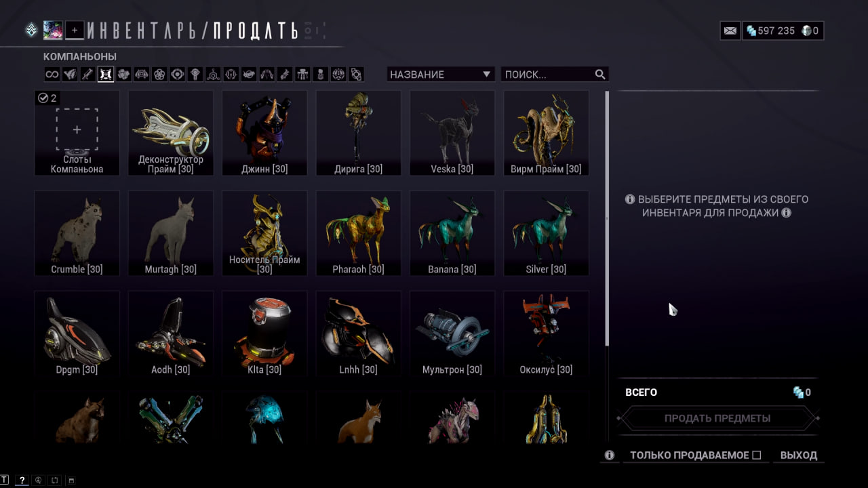Screen dimensions: 868x488
Task: Click the info icon beside 'Только продаваемое'
Action: tap(610, 455)
